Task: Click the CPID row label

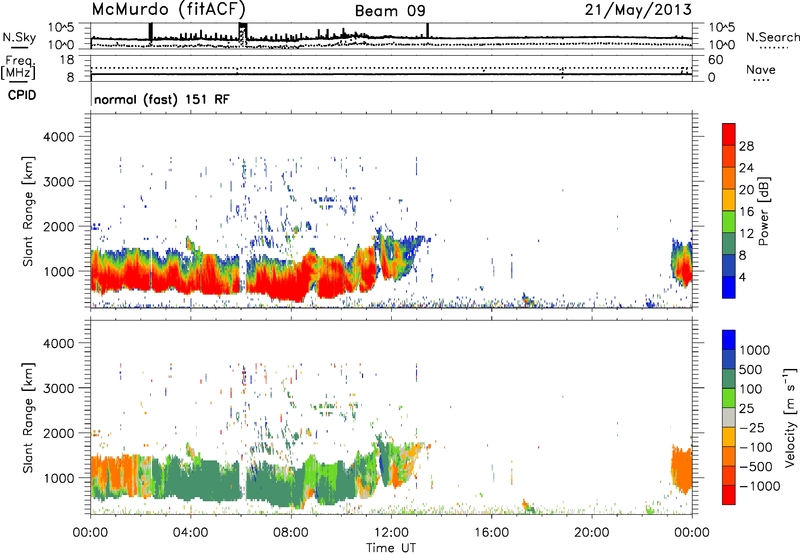Action: point(22,95)
